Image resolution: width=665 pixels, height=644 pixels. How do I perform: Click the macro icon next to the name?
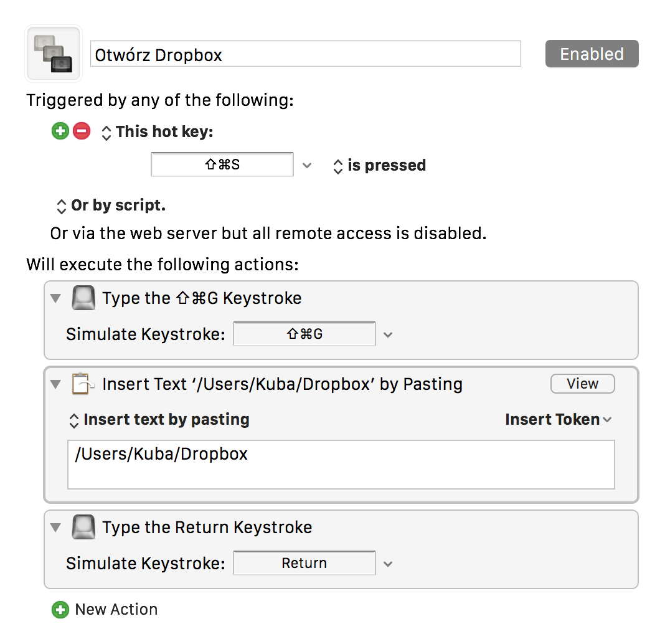[x=54, y=54]
